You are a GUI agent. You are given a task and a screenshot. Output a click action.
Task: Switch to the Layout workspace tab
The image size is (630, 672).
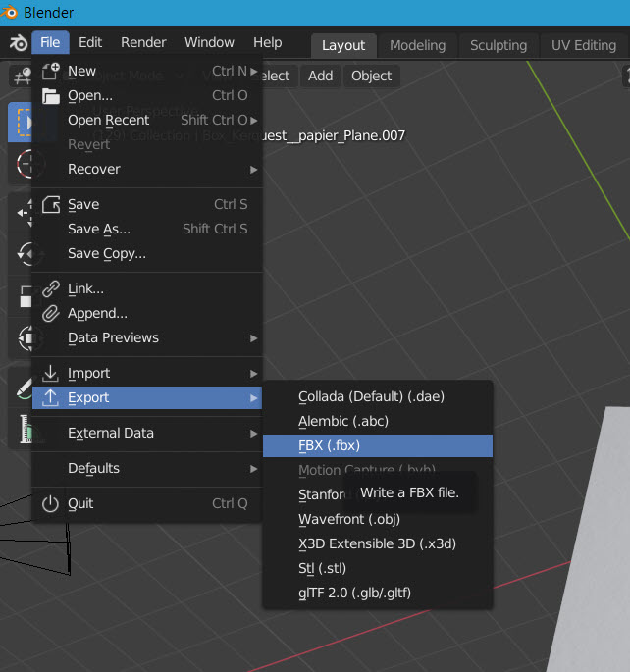click(343, 45)
